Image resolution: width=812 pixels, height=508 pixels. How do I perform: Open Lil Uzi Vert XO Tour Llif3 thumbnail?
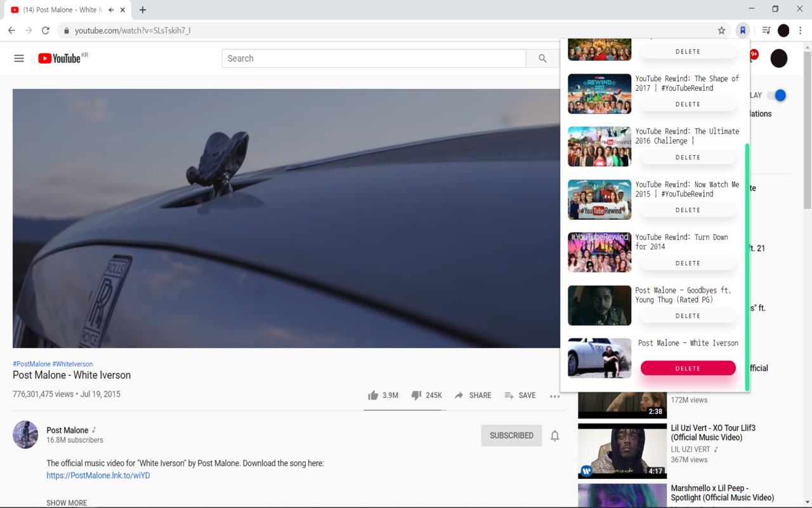pos(622,451)
